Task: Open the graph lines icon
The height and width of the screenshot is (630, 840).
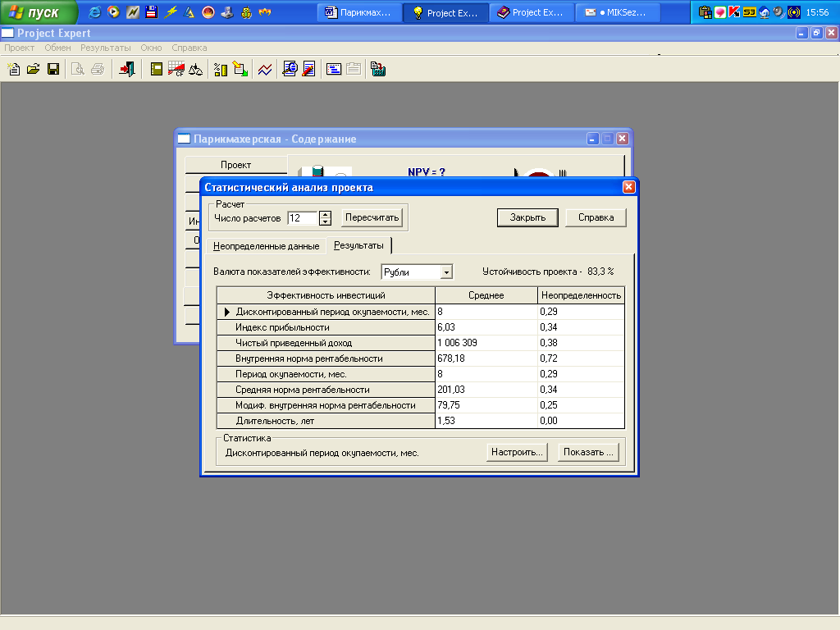Action: [x=265, y=69]
